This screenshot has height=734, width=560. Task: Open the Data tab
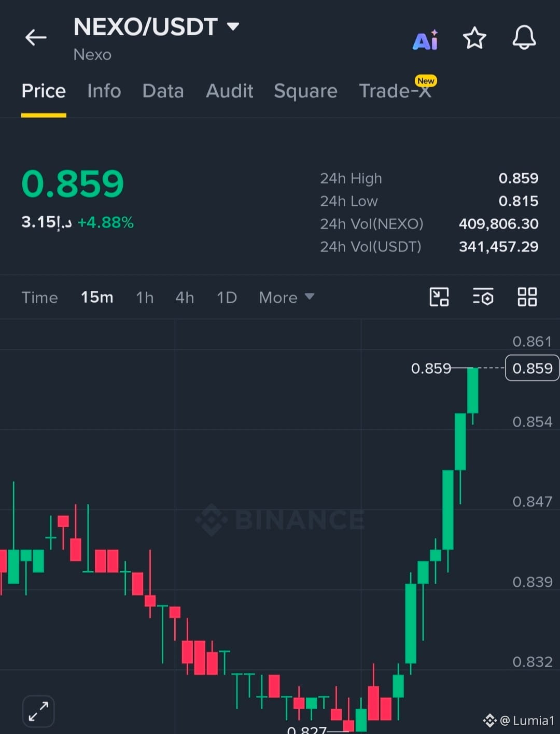[163, 91]
